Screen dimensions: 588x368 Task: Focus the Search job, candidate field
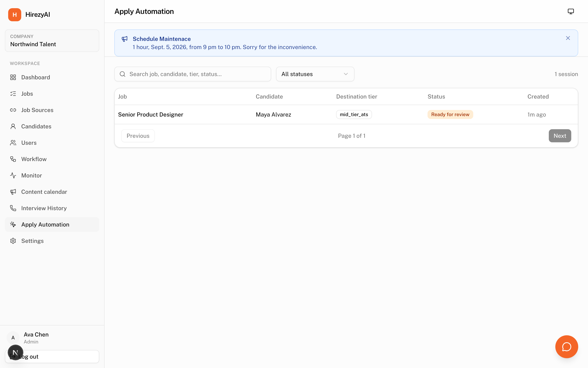193,74
